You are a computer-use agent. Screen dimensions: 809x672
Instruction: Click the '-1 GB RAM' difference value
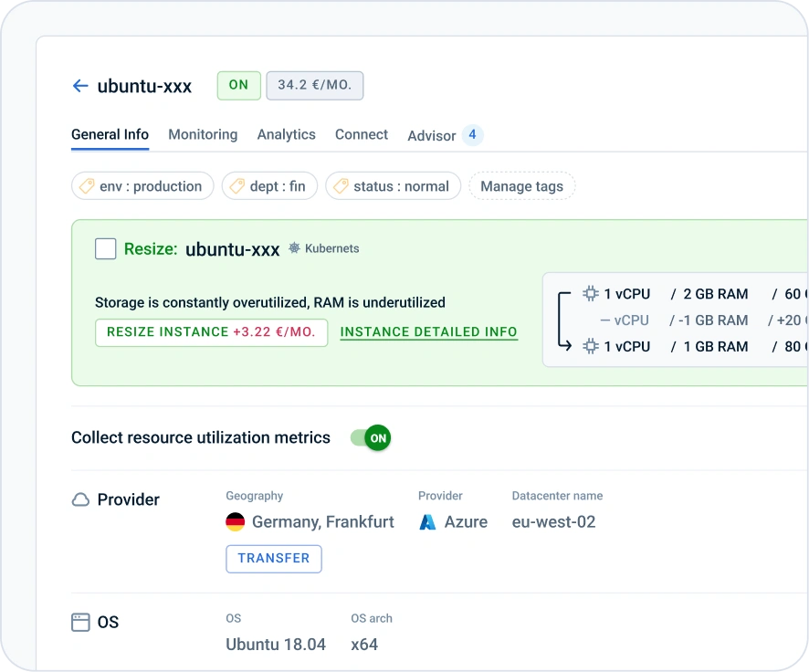[x=713, y=320]
